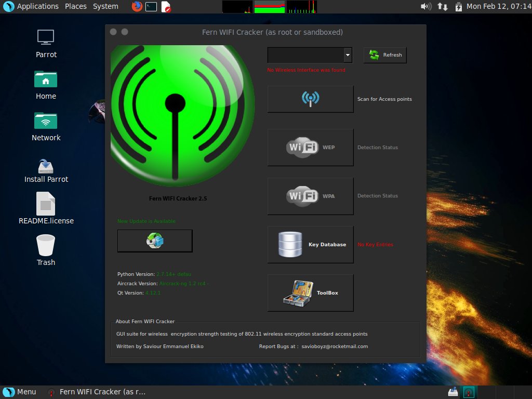Click the savioboyz@rocketmail.com email text
Image resolution: width=532 pixels, height=399 pixels.
pyautogui.click(x=335, y=347)
